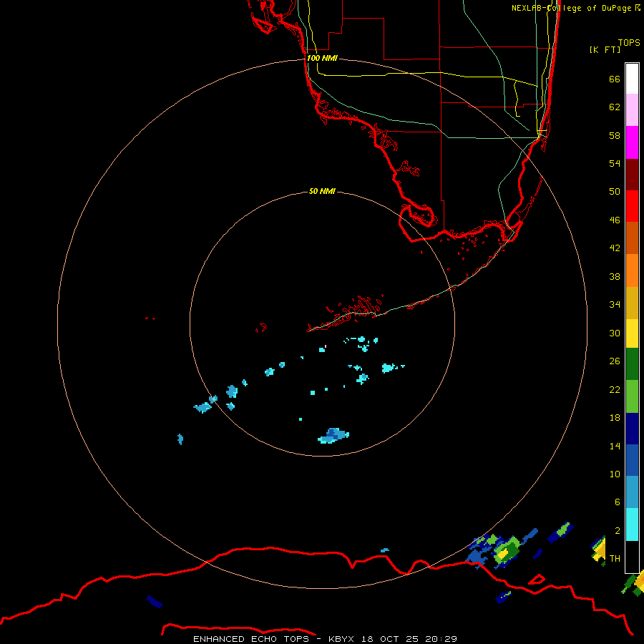
Task: Click the "42" legend value
Action: point(615,248)
